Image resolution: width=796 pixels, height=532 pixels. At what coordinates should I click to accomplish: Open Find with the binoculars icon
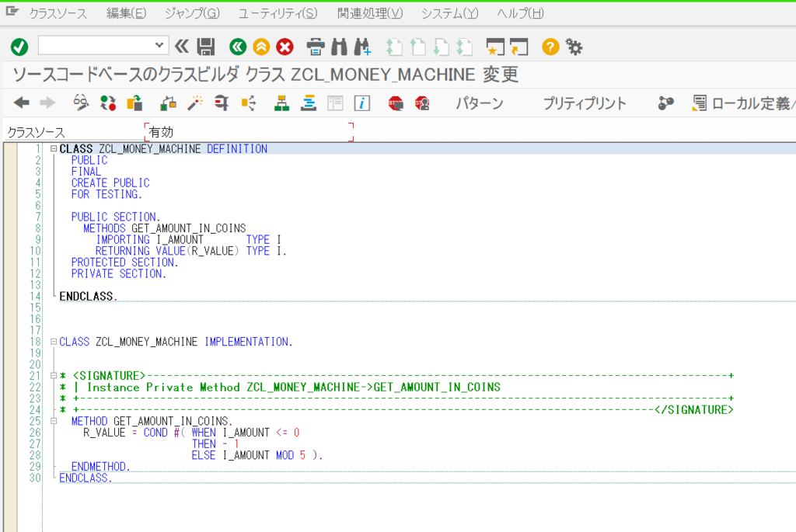pyautogui.click(x=339, y=47)
